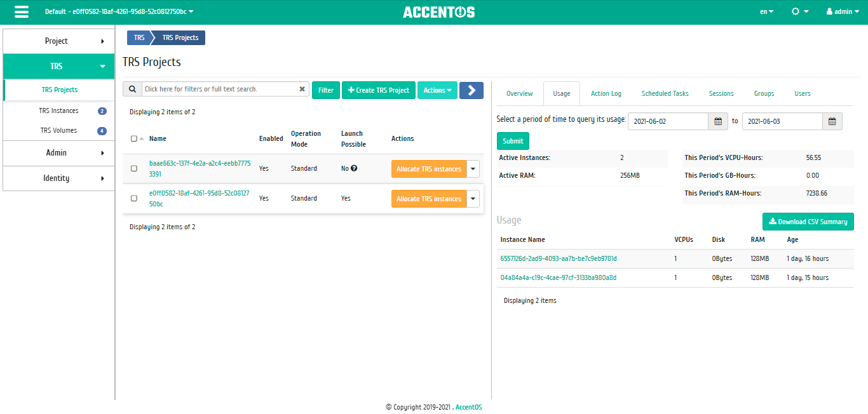Open the Default project selector dropdown

click(x=119, y=11)
